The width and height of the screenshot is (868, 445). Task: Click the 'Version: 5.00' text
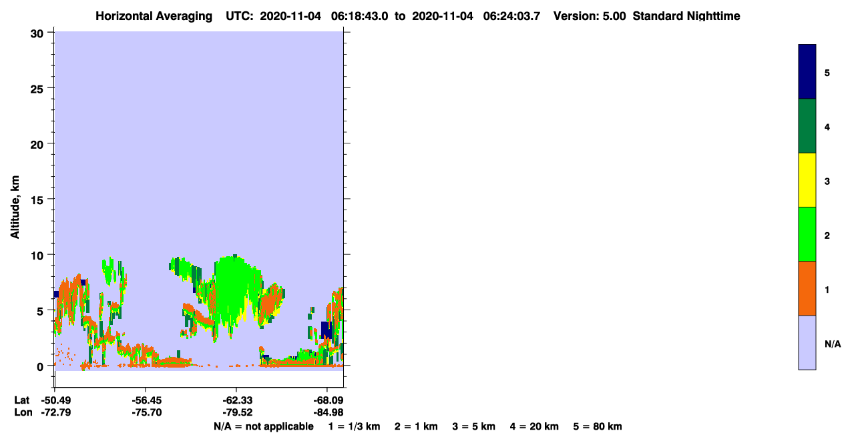590,16
